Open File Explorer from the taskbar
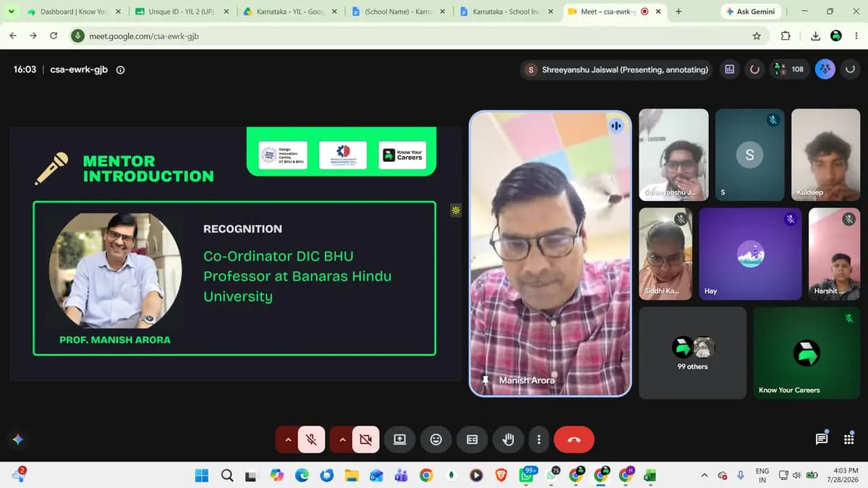The width and height of the screenshot is (868, 488). coord(352,475)
